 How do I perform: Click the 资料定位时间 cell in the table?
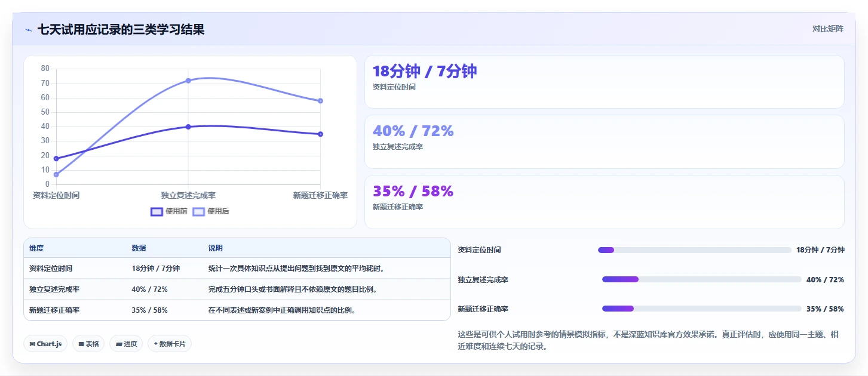click(51, 269)
